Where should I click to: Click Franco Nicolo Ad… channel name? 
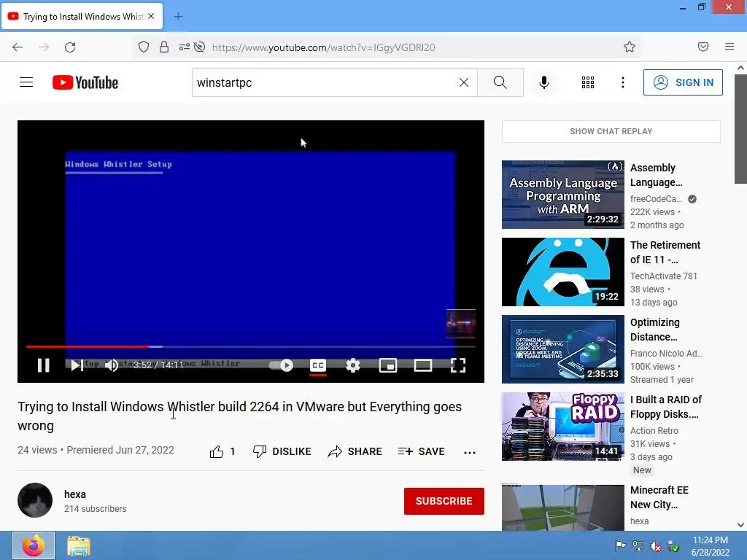[666, 354]
